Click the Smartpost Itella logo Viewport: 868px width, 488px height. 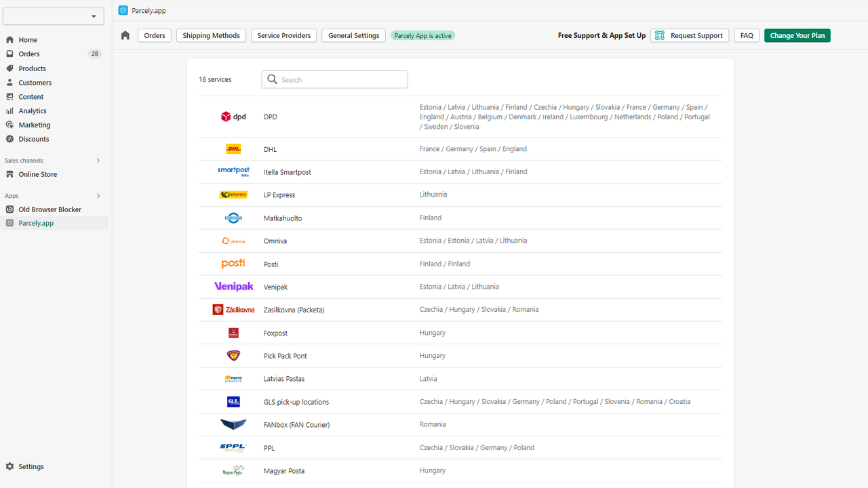(x=233, y=171)
